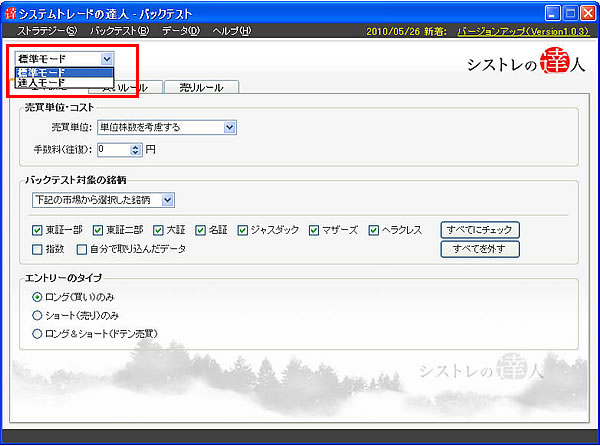Open the 売買単位 dropdown
The height and width of the screenshot is (446, 600).
coord(167,127)
